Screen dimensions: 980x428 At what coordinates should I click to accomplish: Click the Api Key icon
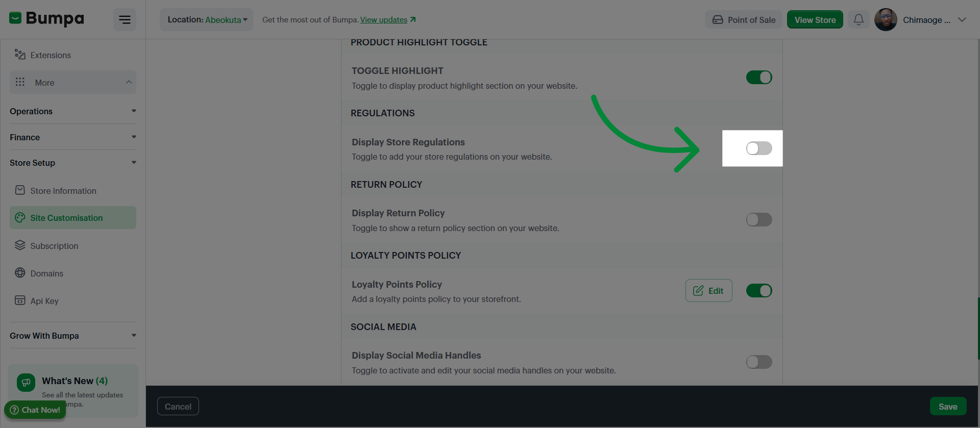click(20, 300)
